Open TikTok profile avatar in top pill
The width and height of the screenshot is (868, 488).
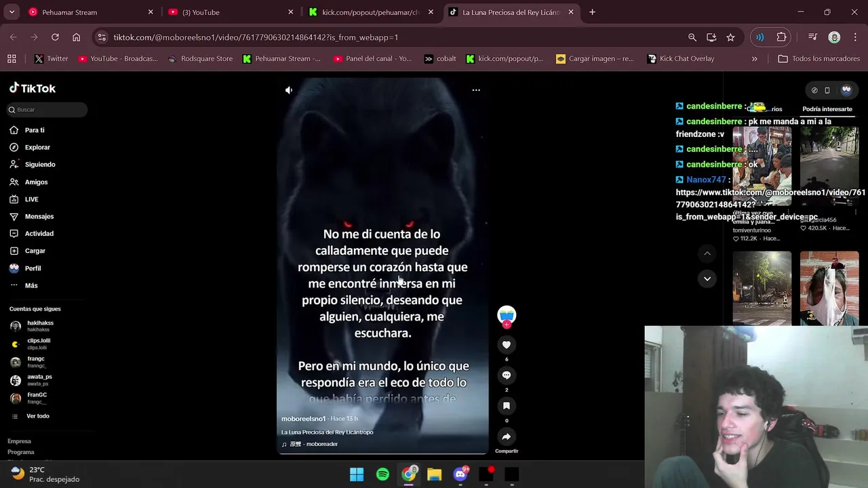click(x=846, y=90)
